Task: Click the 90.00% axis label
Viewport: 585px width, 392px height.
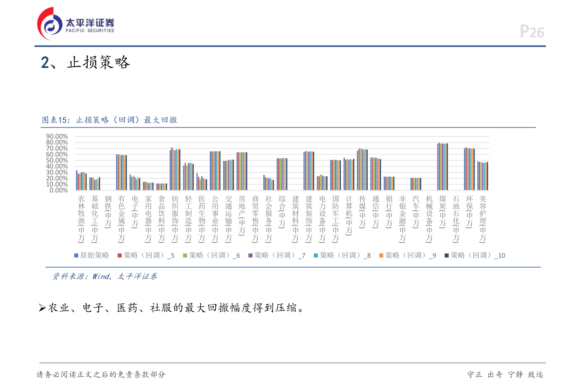Action: click(57, 136)
